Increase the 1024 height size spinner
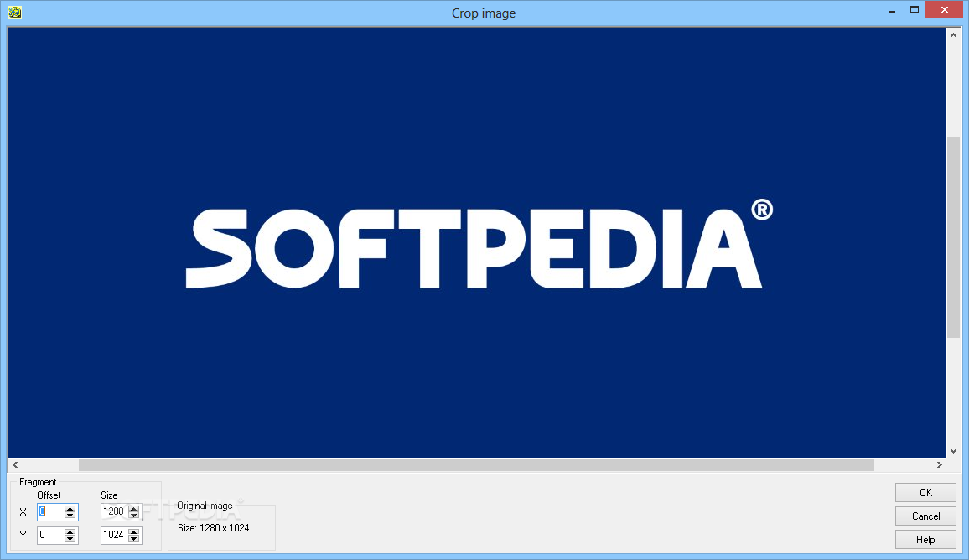This screenshot has height=560, width=969. (133, 531)
